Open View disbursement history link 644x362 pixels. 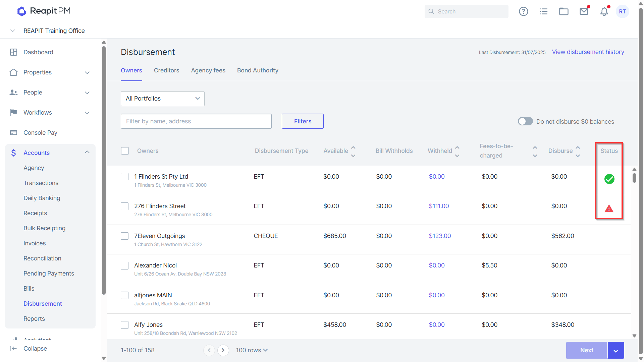pyautogui.click(x=588, y=52)
